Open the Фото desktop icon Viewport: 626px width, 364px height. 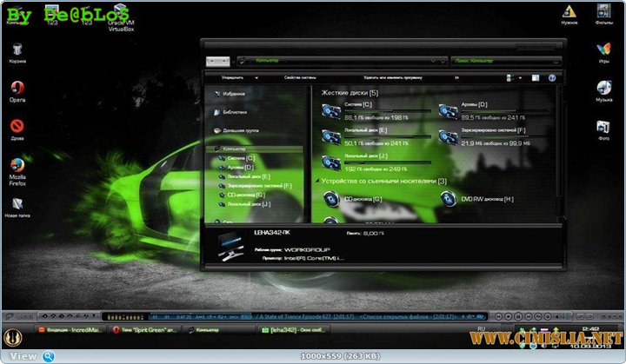[x=603, y=130]
